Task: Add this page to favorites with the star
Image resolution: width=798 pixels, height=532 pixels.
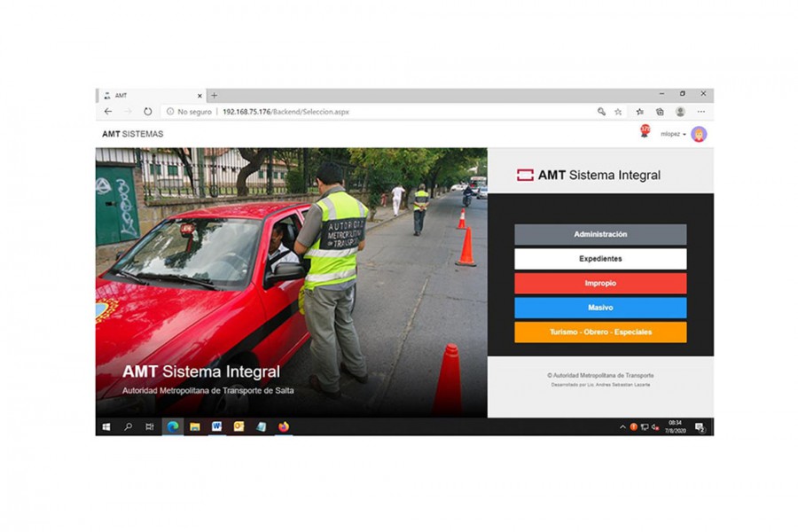Action: click(618, 112)
